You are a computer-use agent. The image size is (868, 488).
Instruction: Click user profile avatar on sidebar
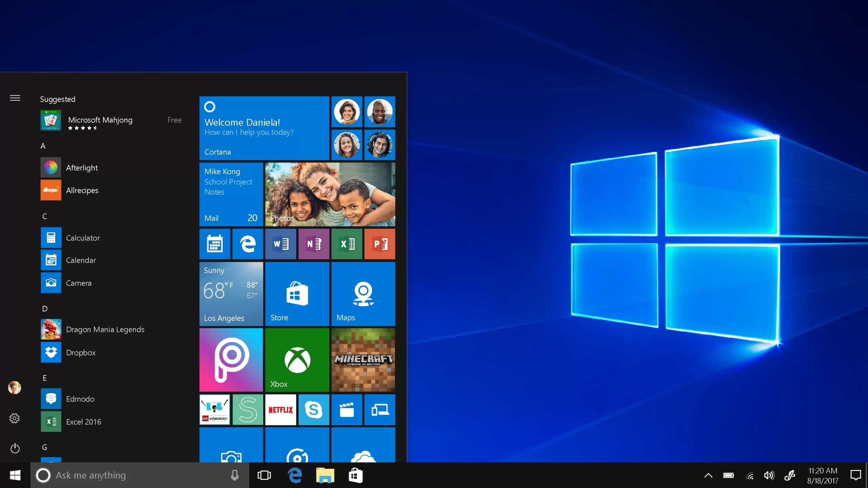[14, 387]
